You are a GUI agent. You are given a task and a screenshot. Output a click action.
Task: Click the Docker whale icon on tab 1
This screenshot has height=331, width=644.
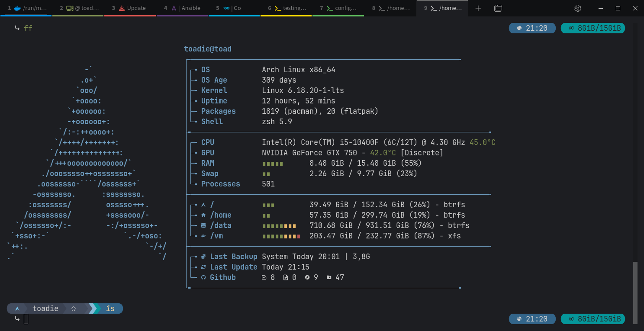point(17,8)
